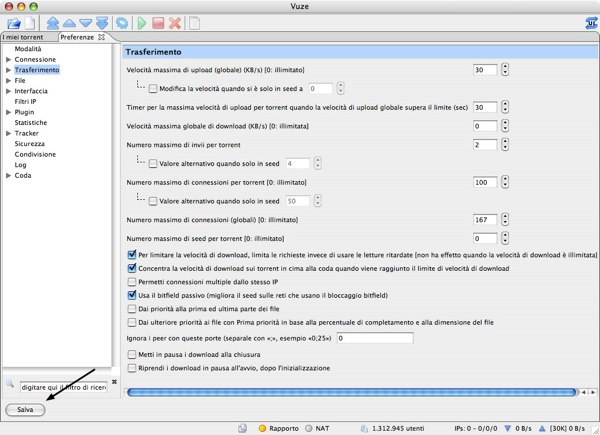Click the scrollbar right arrow button

click(x=593, y=393)
